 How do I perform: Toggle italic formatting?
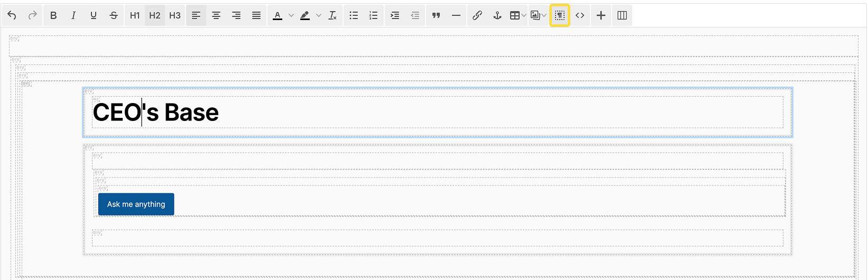point(73,15)
